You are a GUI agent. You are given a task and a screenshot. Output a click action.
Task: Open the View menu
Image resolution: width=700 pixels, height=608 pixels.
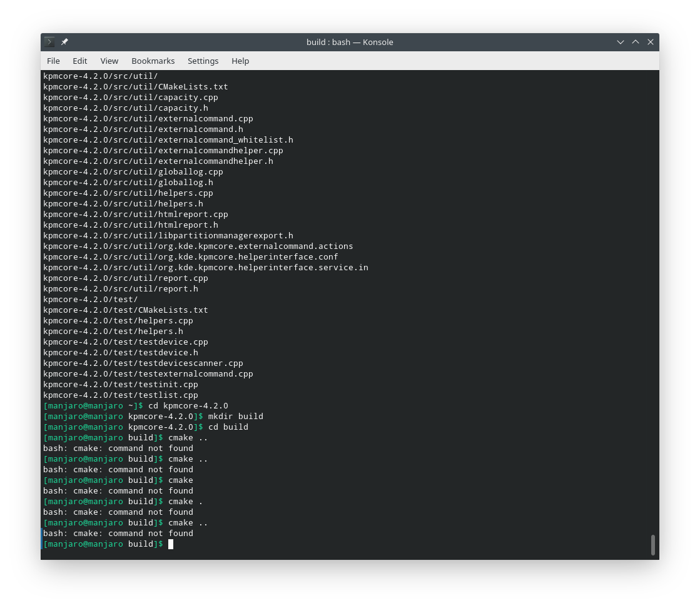click(109, 61)
